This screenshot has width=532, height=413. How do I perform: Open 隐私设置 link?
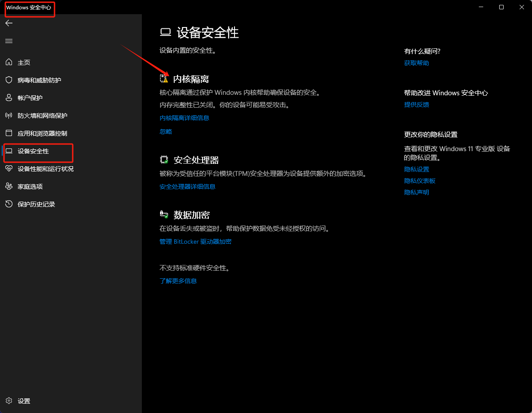tap(417, 169)
